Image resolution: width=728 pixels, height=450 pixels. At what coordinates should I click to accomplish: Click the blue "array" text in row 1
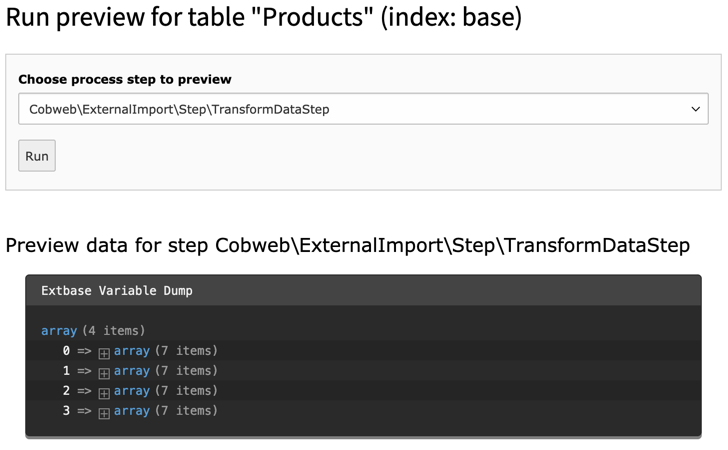131,371
